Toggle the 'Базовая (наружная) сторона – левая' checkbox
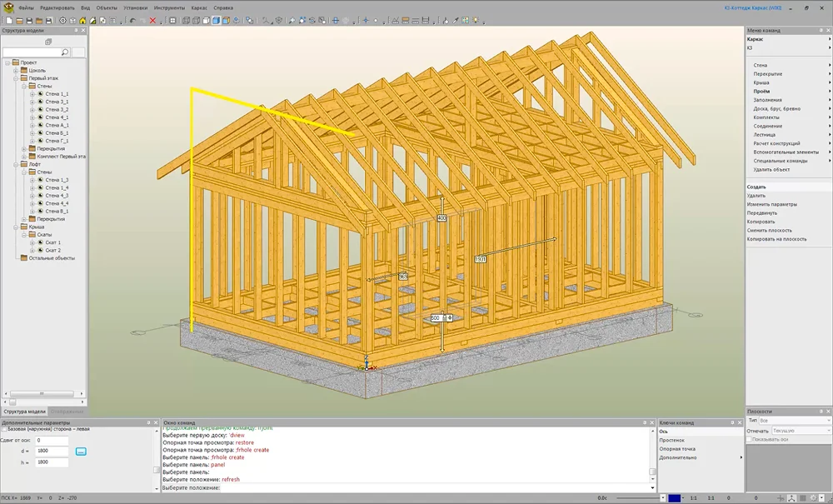The width and height of the screenshot is (833, 504). click(4, 429)
